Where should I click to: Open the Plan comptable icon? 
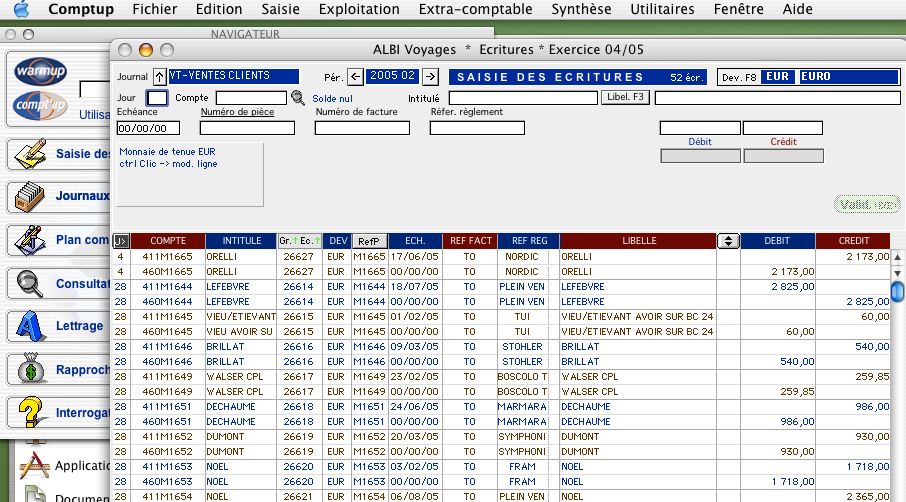[31, 240]
